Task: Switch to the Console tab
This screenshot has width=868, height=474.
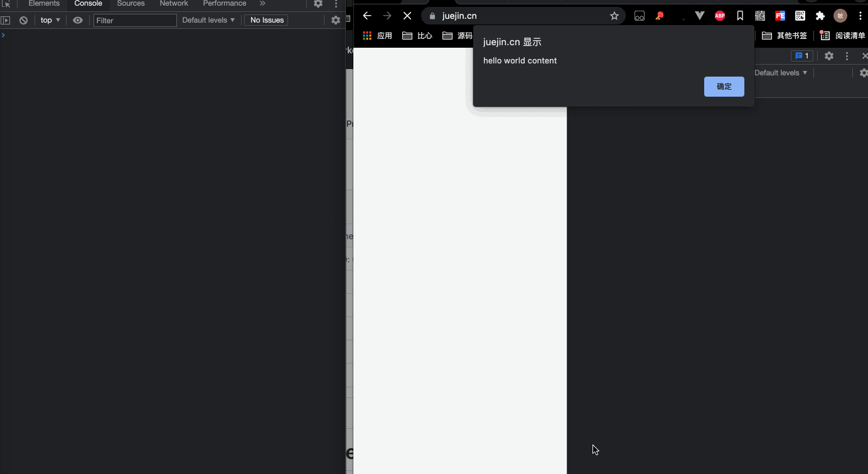Action: (88, 4)
